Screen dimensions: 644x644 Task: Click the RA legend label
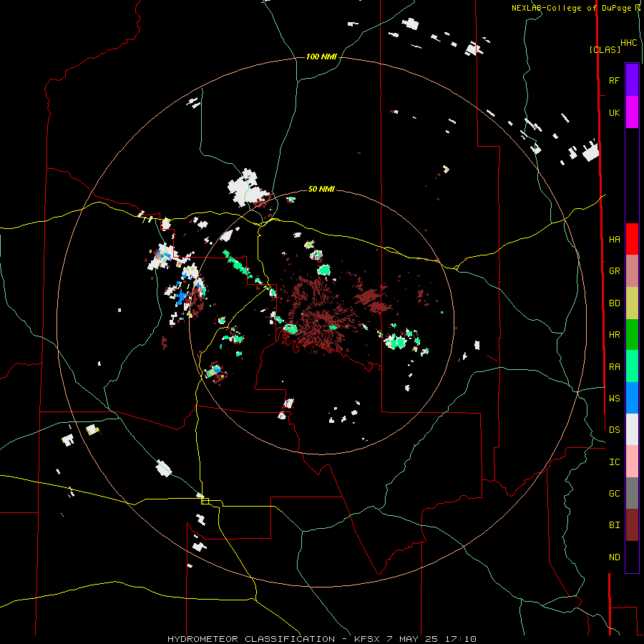(x=614, y=367)
